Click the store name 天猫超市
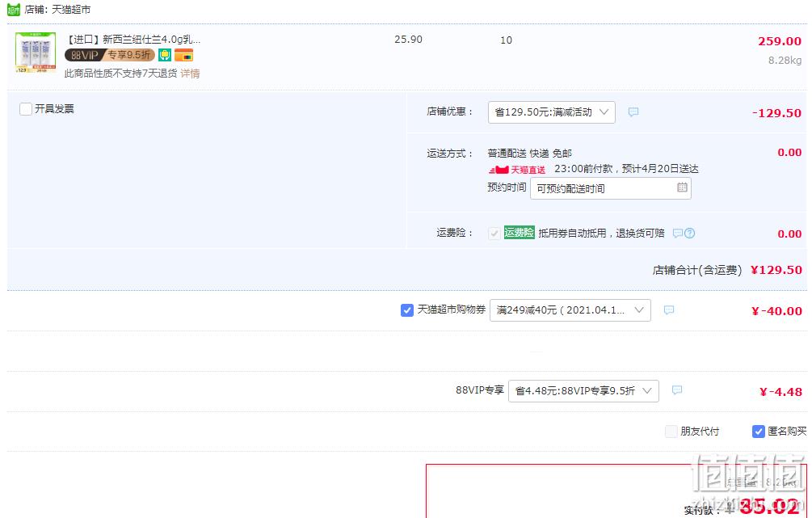The width and height of the screenshot is (812, 518). pyautogui.click(x=71, y=10)
